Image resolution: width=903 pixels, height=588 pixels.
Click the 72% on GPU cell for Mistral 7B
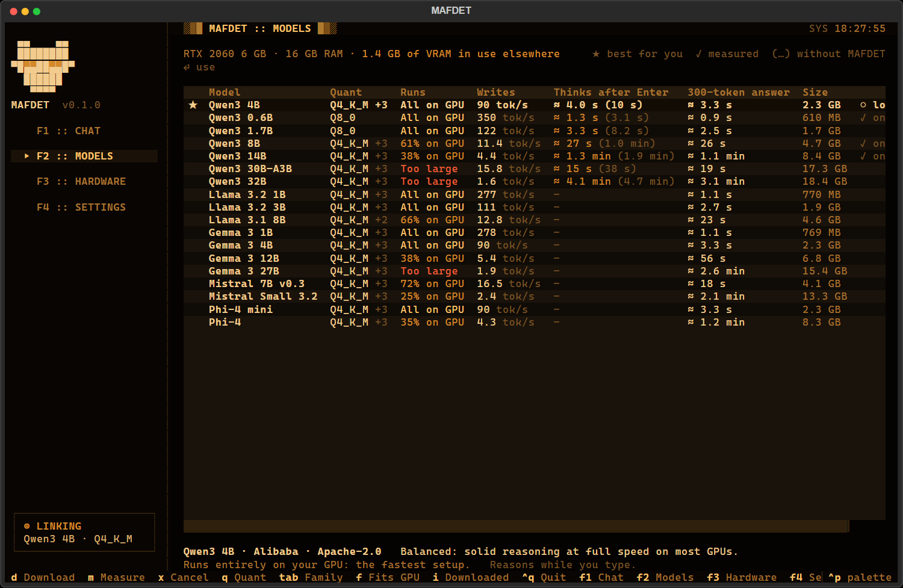(432, 283)
